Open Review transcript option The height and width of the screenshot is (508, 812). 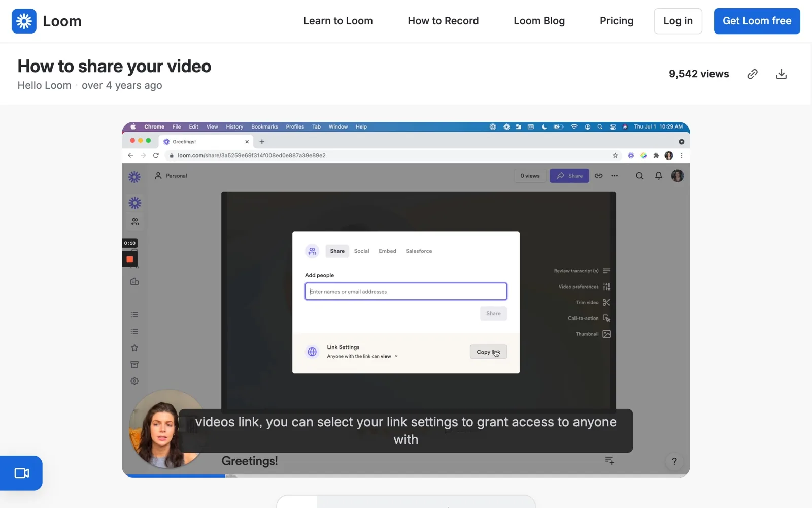point(582,271)
